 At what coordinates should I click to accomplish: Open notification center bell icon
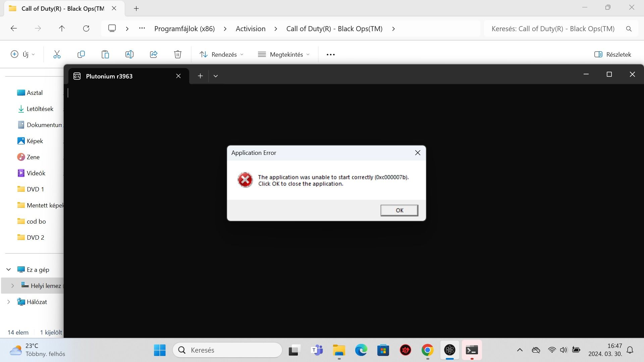click(630, 350)
